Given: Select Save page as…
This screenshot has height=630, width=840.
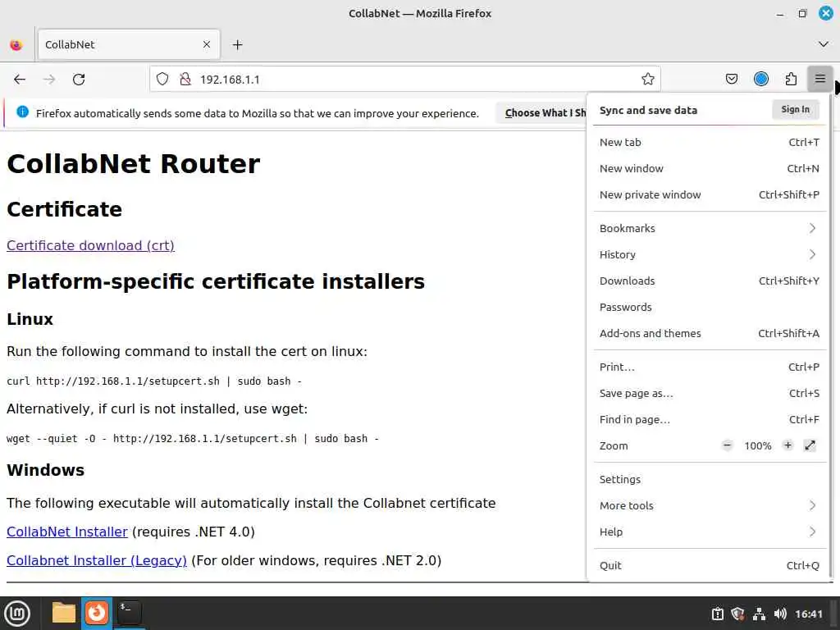Looking at the screenshot, I should (x=710, y=393).
